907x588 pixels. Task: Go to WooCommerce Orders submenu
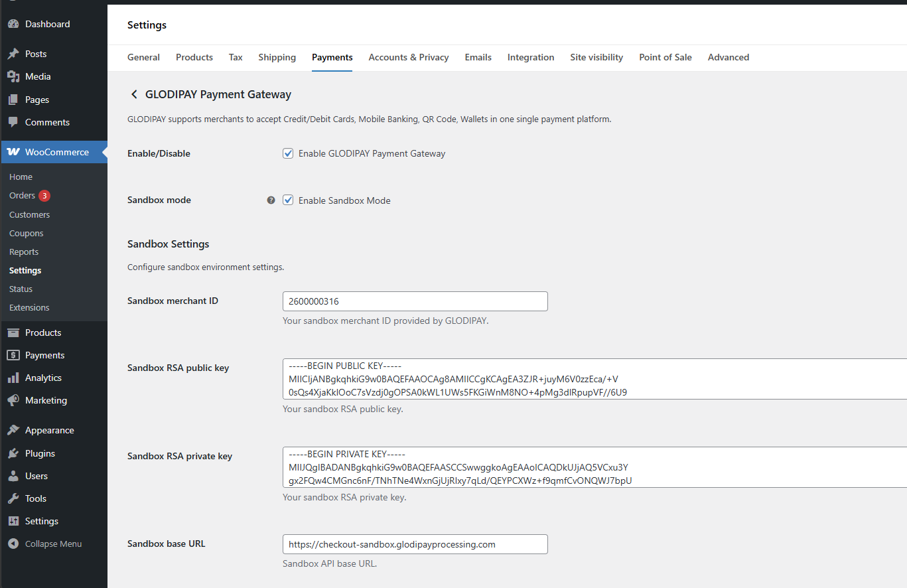(22, 196)
